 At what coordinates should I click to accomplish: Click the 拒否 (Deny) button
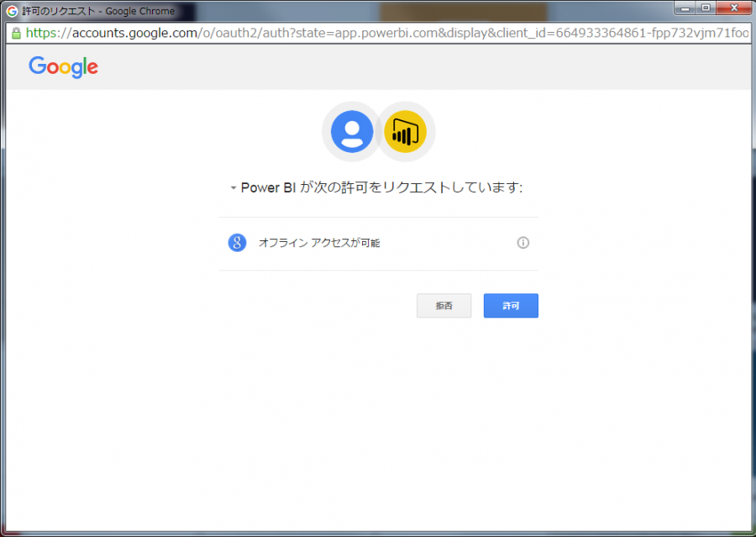pyautogui.click(x=444, y=305)
